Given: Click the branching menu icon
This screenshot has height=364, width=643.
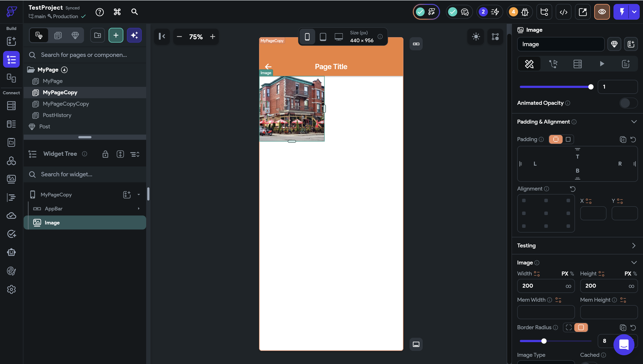Looking at the screenshot, I should [x=544, y=12].
